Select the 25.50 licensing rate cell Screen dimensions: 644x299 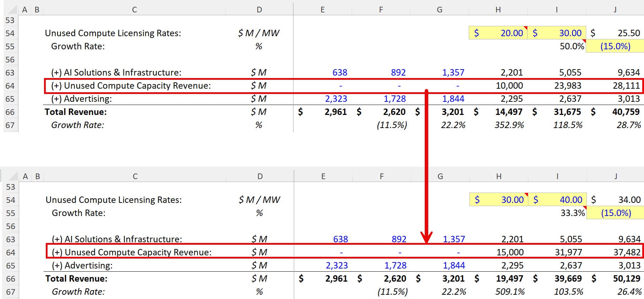point(615,33)
